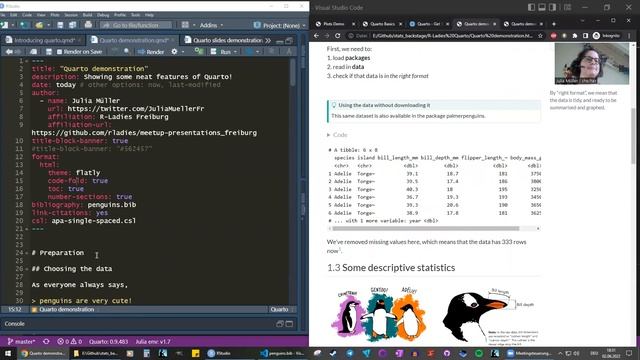Open Windows Start menu

pos(7,353)
